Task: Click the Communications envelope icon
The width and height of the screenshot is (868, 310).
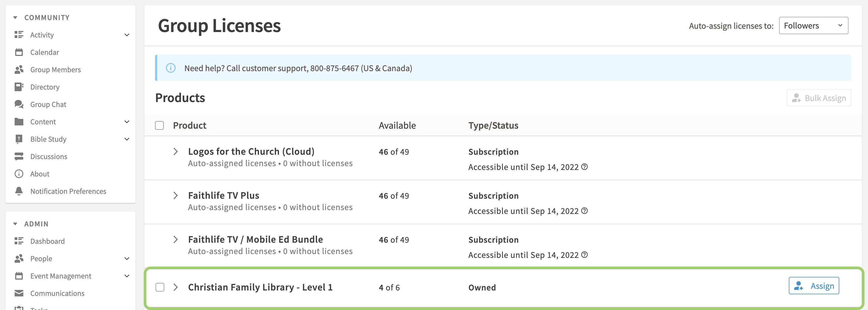Action: pyautogui.click(x=19, y=293)
